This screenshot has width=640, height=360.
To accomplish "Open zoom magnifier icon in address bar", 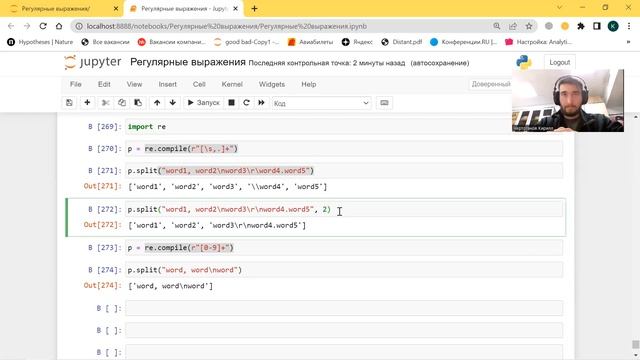I will pos(497,26).
